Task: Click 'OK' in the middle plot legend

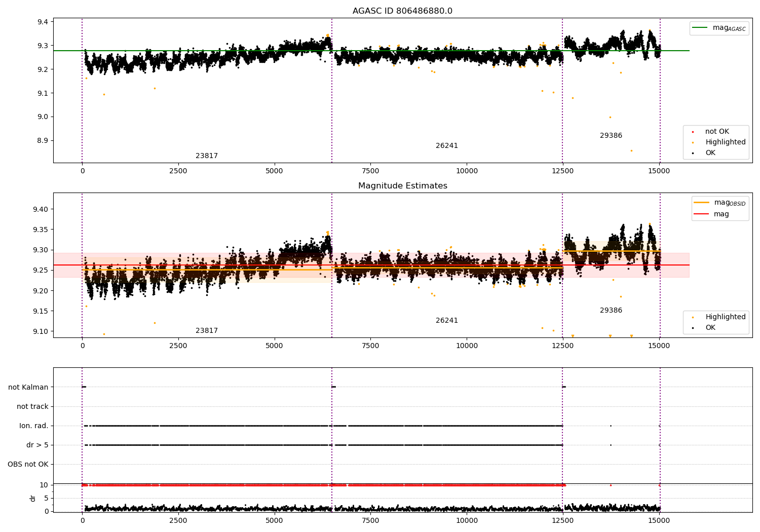Action: click(710, 328)
